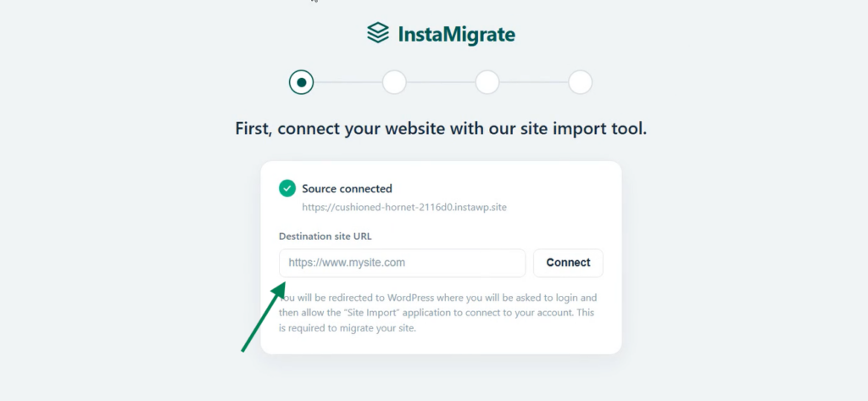
Task: Click the InstaMigrate stacked layers logo icon
Action: 378,33
